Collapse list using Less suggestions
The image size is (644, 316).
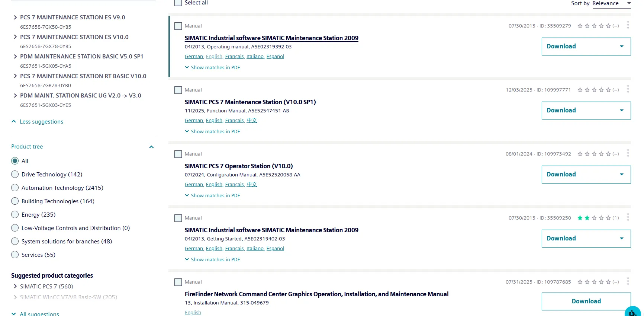pos(38,122)
